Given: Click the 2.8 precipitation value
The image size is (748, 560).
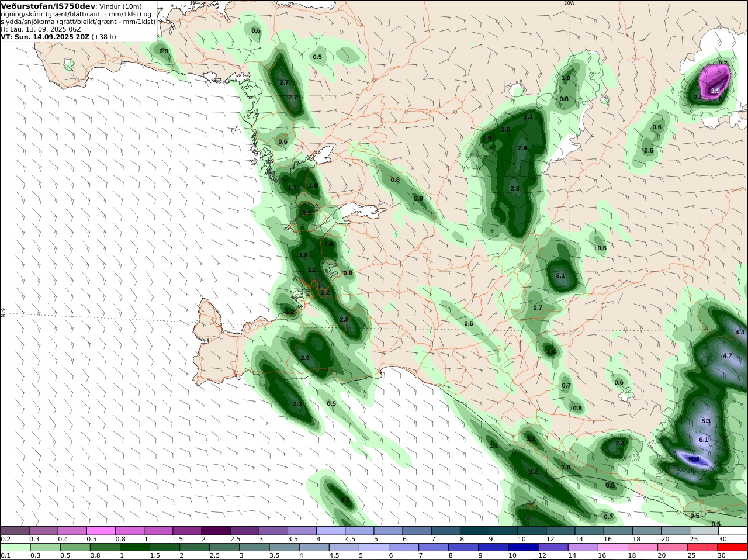Looking at the screenshot, I should pos(344,319).
